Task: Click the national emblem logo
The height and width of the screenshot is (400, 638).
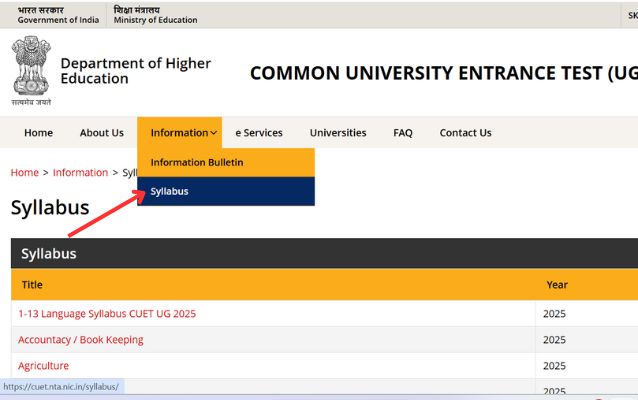Action: [31, 71]
